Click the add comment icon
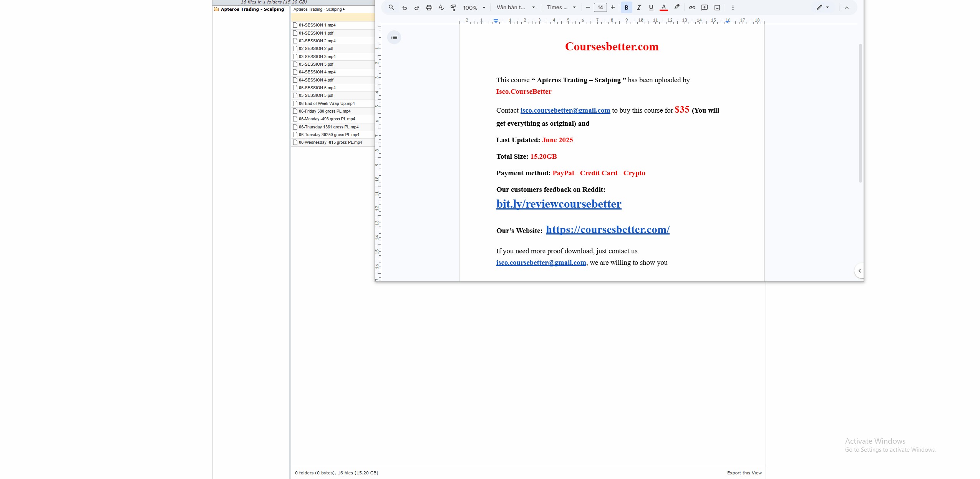Viewport: 980px width, 479px height. point(705,8)
